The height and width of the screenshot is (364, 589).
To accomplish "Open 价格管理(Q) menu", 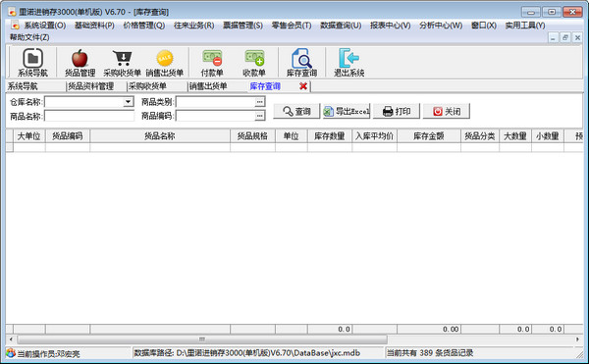I will tap(144, 26).
